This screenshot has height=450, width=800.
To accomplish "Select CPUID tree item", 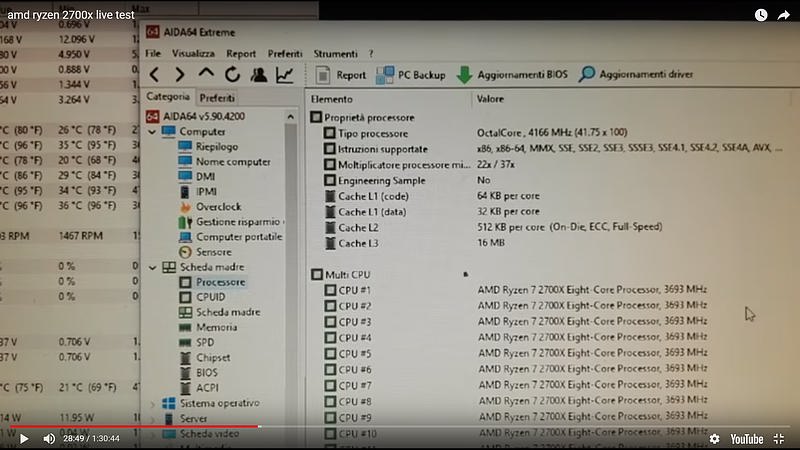I will [202, 297].
